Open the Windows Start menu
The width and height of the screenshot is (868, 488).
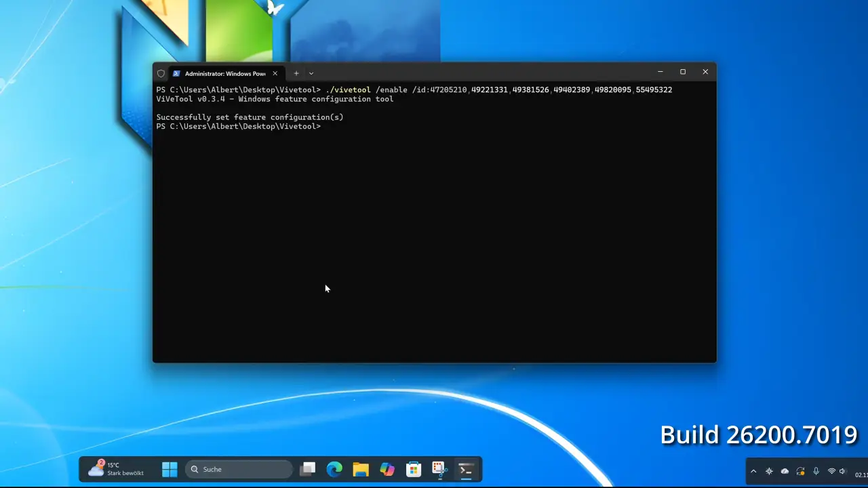click(x=170, y=469)
